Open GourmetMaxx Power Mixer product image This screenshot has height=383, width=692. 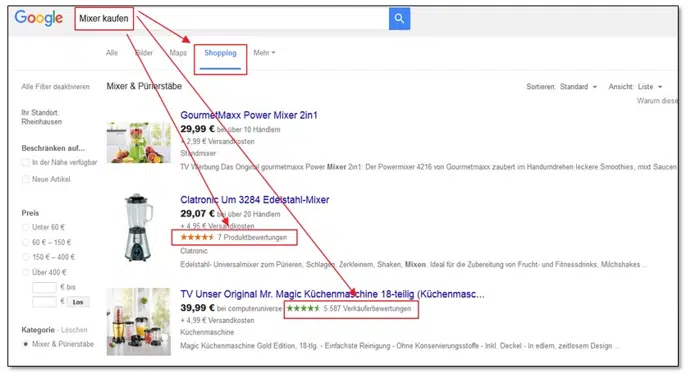click(139, 143)
